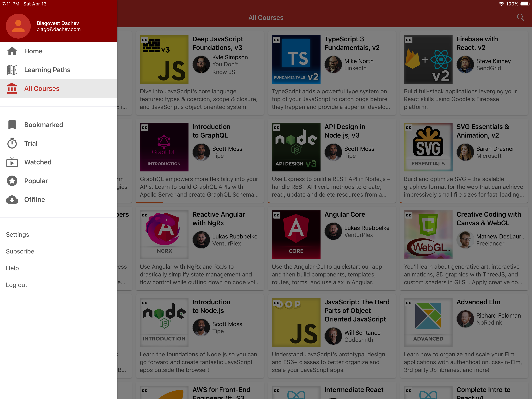This screenshot has width=532, height=399.
Task: Tap the Popular star icon
Action: point(12,181)
